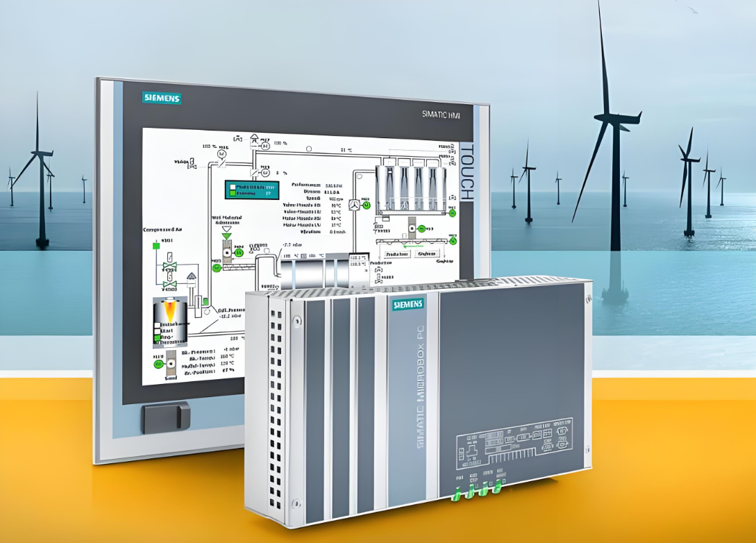Image resolution: width=756 pixels, height=543 pixels.
Task: Toggle the green checkbox in the teal status box
Action: 233,192
